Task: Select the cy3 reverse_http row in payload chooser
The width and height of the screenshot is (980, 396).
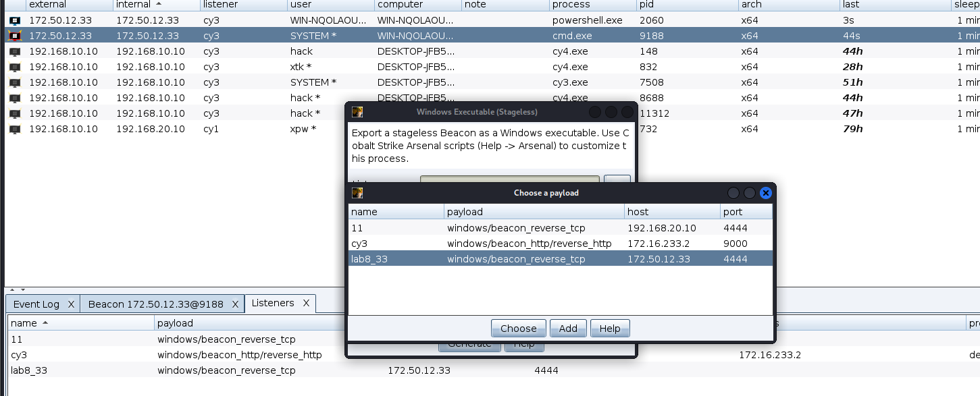Action: (529, 244)
